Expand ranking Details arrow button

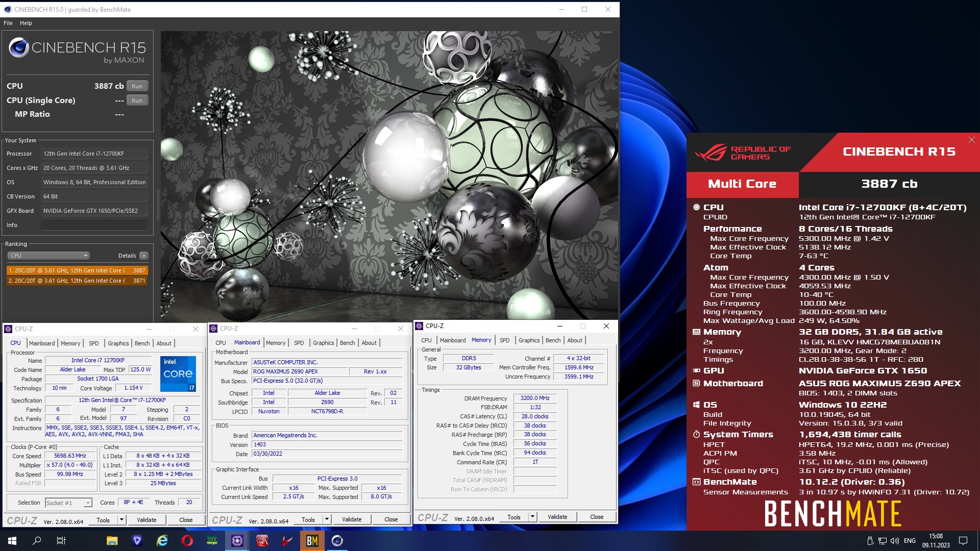coord(143,256)
